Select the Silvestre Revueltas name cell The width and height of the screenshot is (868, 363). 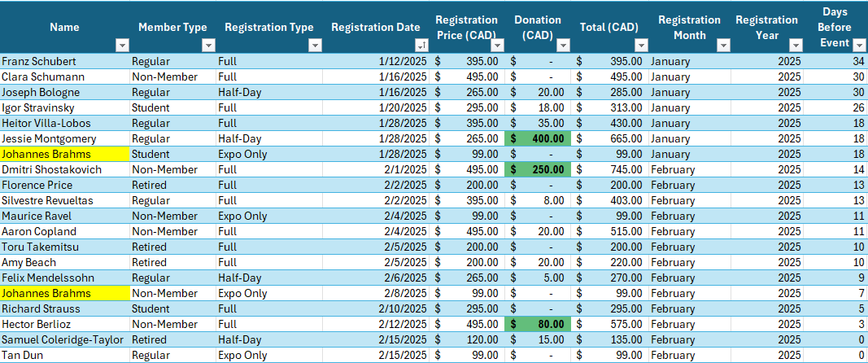coord(65,200)
